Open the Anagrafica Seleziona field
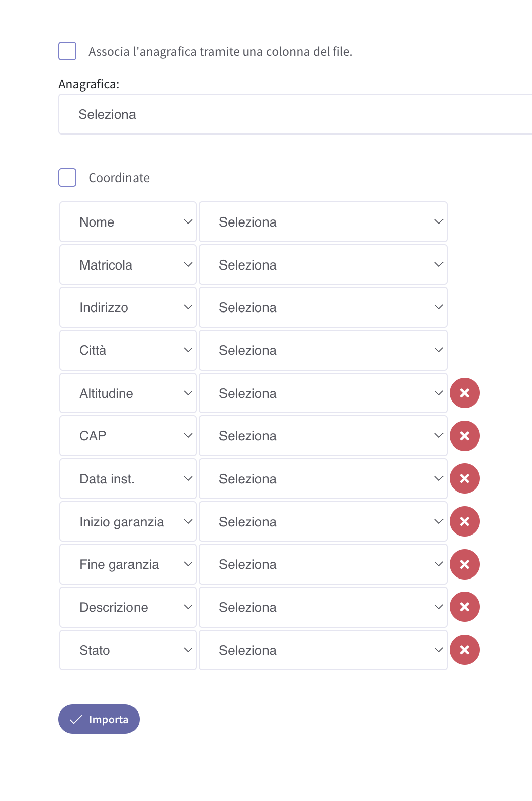This screenshot has height=801, width=532. (x=295, y=114)
